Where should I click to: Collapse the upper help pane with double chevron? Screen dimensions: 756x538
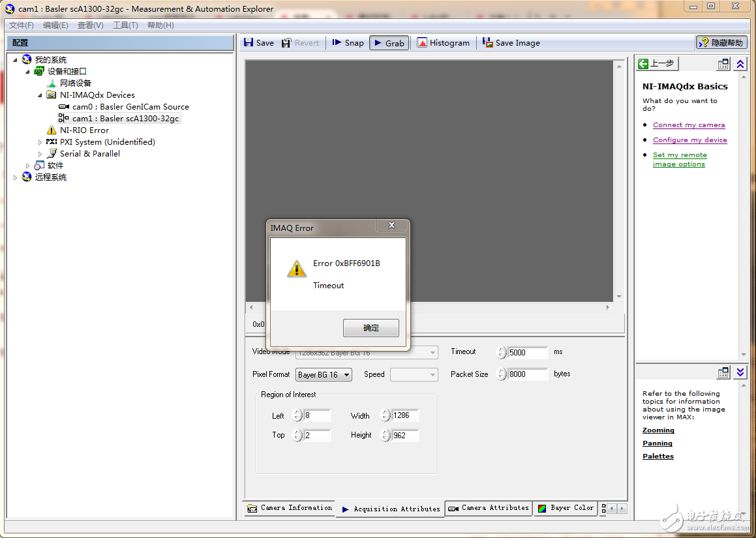tap(740, 64)
